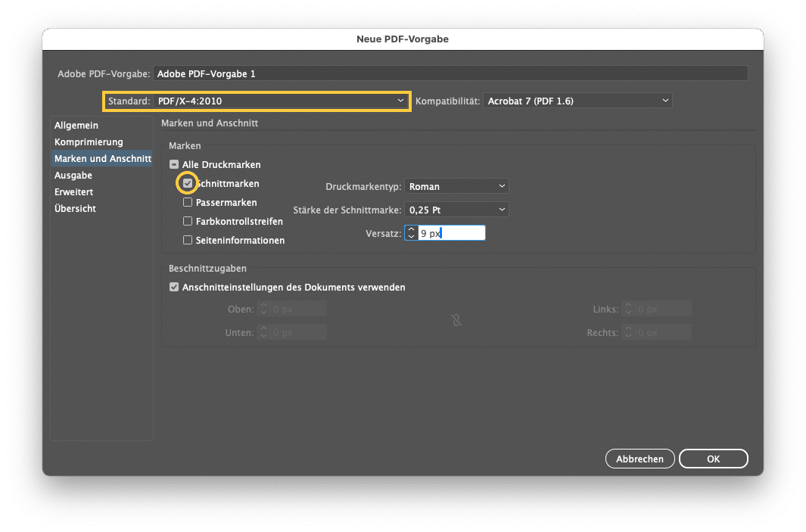Enable the Seiteninformationen checkbox
Screen dimensions: 806x532
pos(188,240)
